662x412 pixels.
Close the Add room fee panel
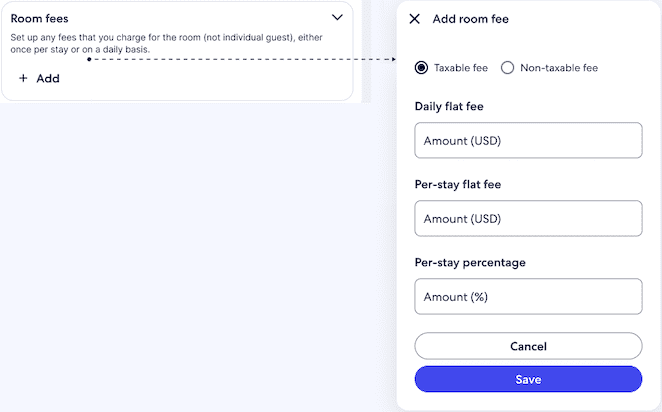coord(415,19)
